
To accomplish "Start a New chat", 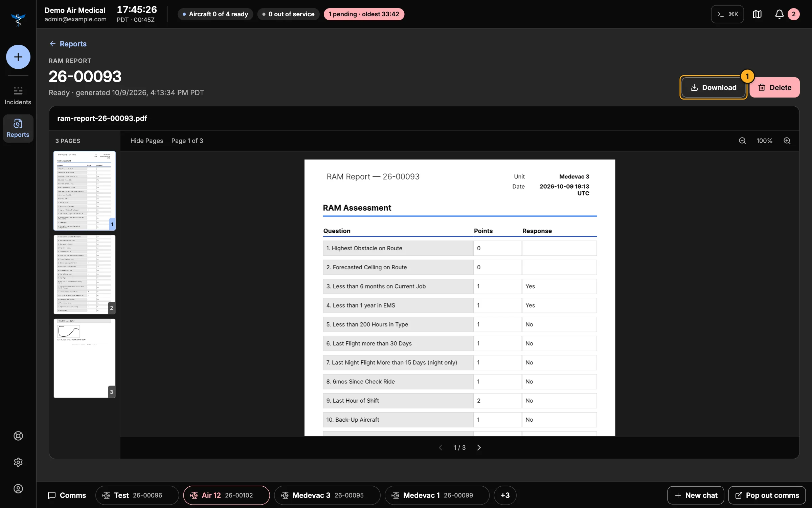I will pyautogui.click(x=695, y=495).
